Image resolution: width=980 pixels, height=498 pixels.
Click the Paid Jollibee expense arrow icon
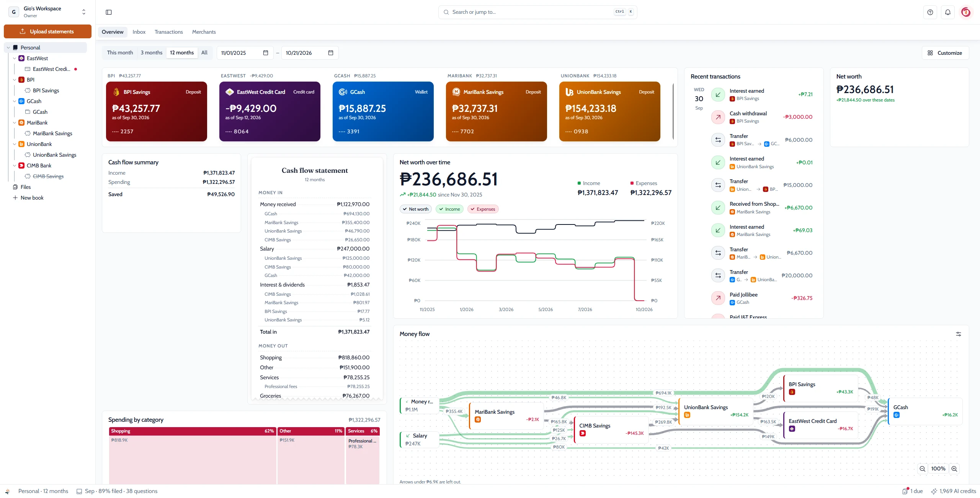click(x=718, y=298)
